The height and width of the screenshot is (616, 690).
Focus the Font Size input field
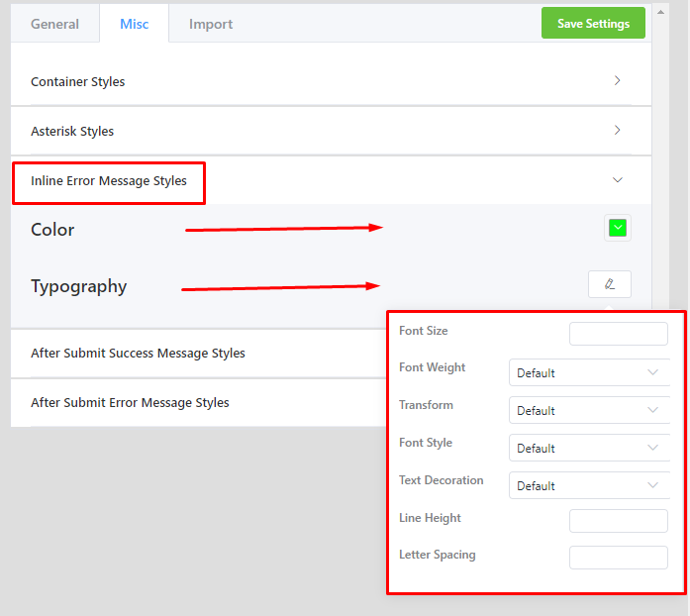(619, 334)
